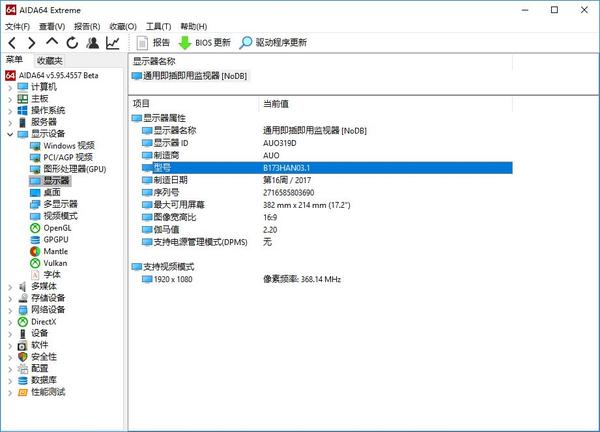This screenshot has height=432, width=600.
Task: Click the GPGPU tree icon
Action: [35, 240]
